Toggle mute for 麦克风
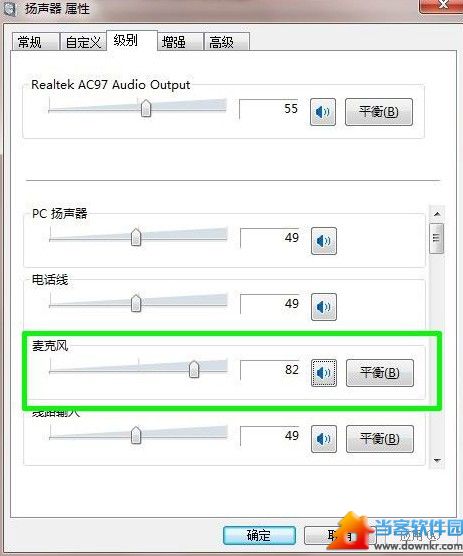 click(324, 373)
